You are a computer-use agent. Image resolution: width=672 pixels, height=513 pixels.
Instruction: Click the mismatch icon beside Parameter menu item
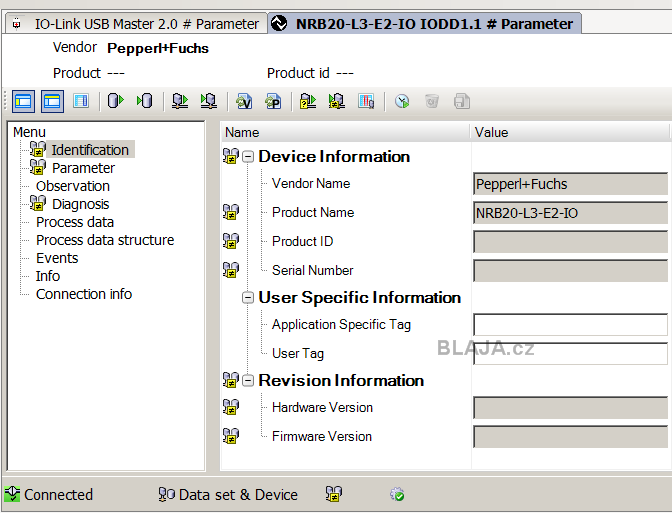point(38,168)
